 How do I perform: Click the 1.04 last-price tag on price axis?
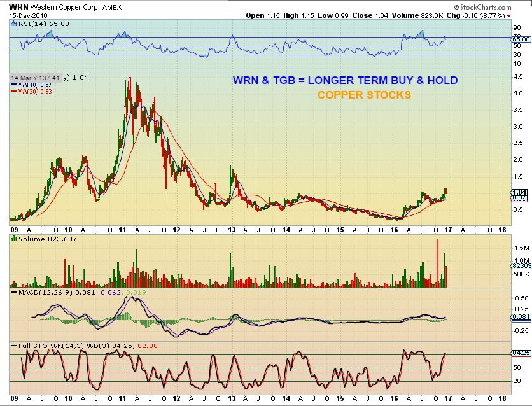point(519,192)
